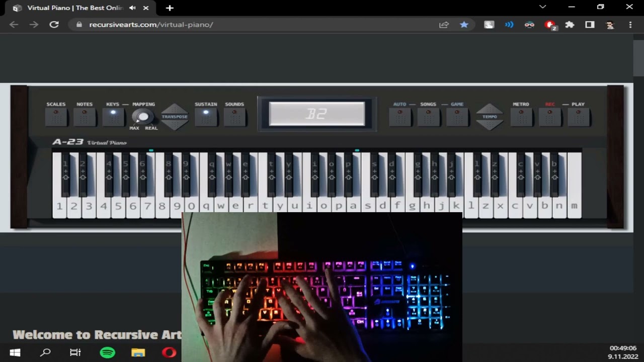
Task: Click the blue speaker extension icon
Action: [509, 24]
